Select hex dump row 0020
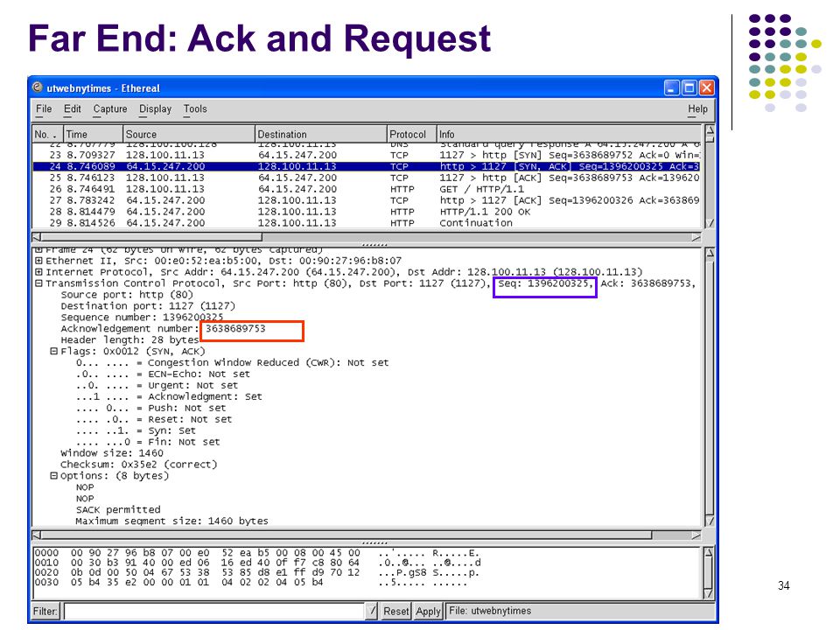Image resolution: width=840 pixels, height=630 pixels. 257,572
